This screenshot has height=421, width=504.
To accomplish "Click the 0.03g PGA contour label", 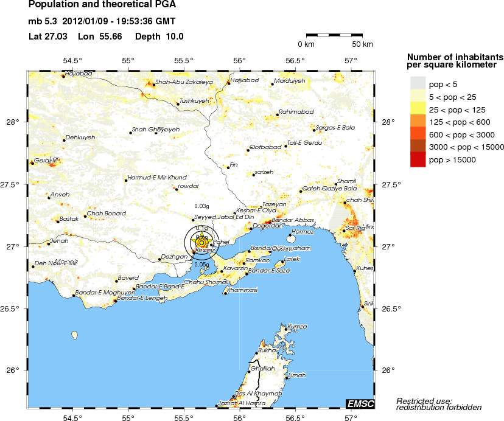I will click(201, 207).
